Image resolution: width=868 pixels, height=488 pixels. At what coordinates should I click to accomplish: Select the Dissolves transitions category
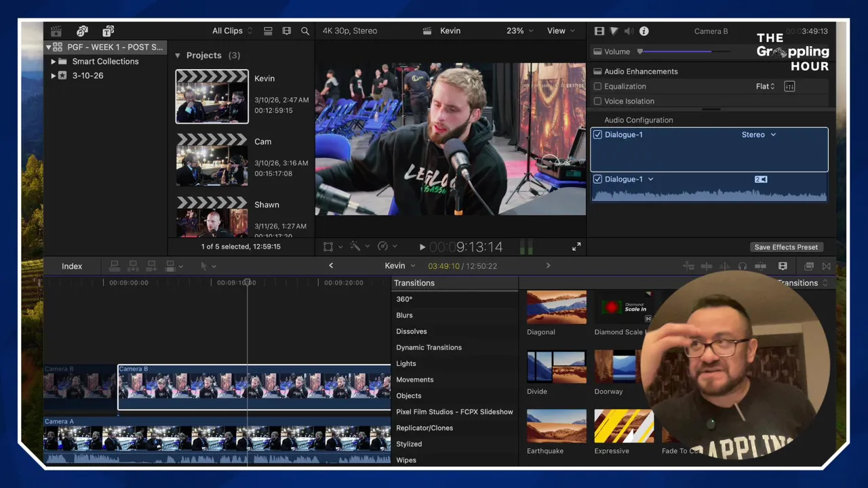412,331
